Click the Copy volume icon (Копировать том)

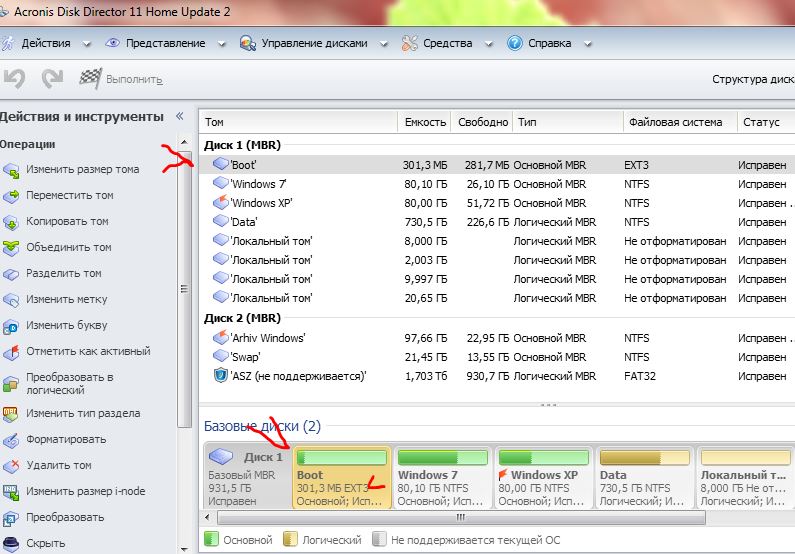pyautogui.click(x=11, y=222)
